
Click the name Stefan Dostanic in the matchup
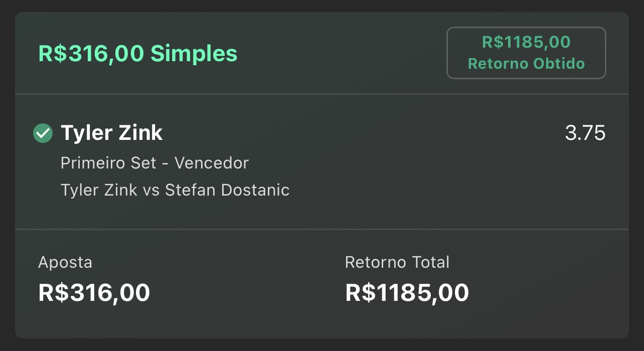click(227, 190)
